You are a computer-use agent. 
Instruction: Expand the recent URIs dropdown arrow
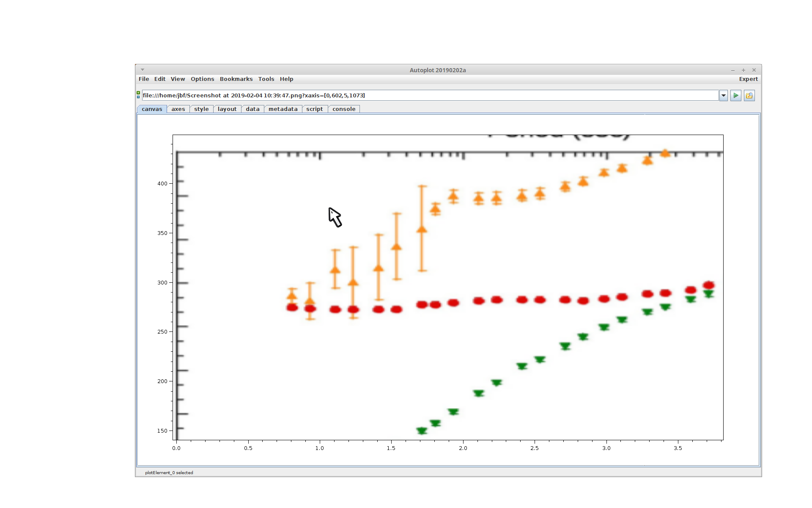(x=724, y=96)
